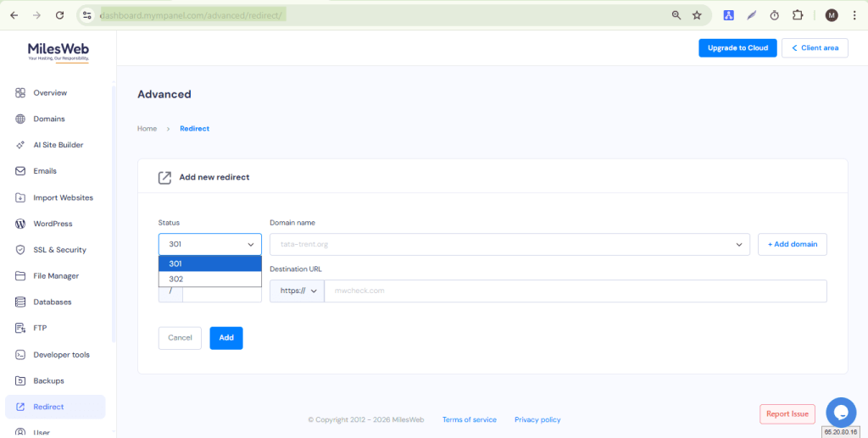This screenshot has height=438, width=868.
Task: Click the File Manager folder icon
Action: [x=20, y=276]
